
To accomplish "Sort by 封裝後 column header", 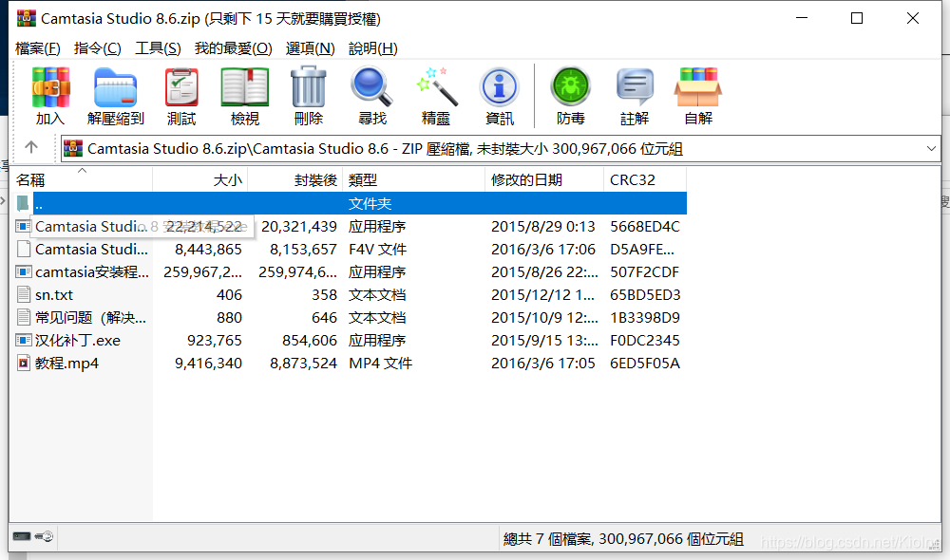I will (x=295, y=179).
